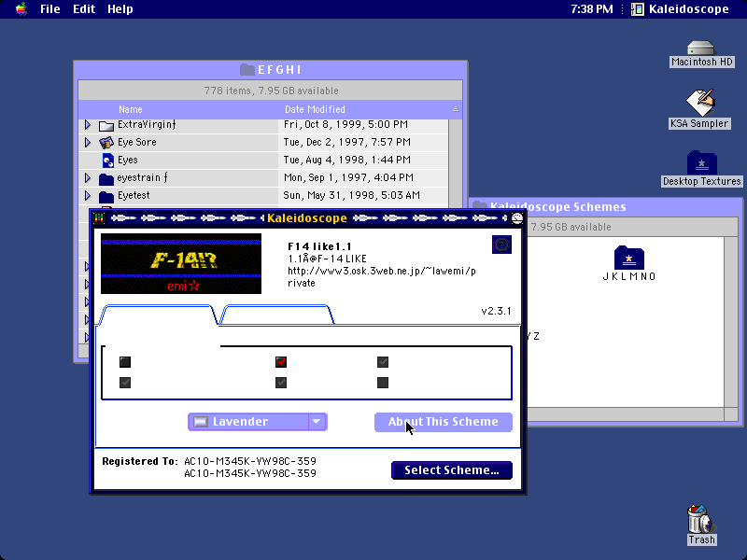Click the "778 items, 7.95 GB available" status text
The image size is (747, 560).
click(x=271, y=91)
